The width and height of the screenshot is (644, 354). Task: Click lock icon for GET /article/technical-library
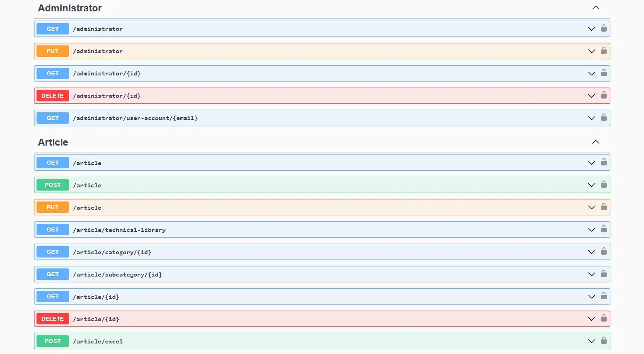coord(603,229)
